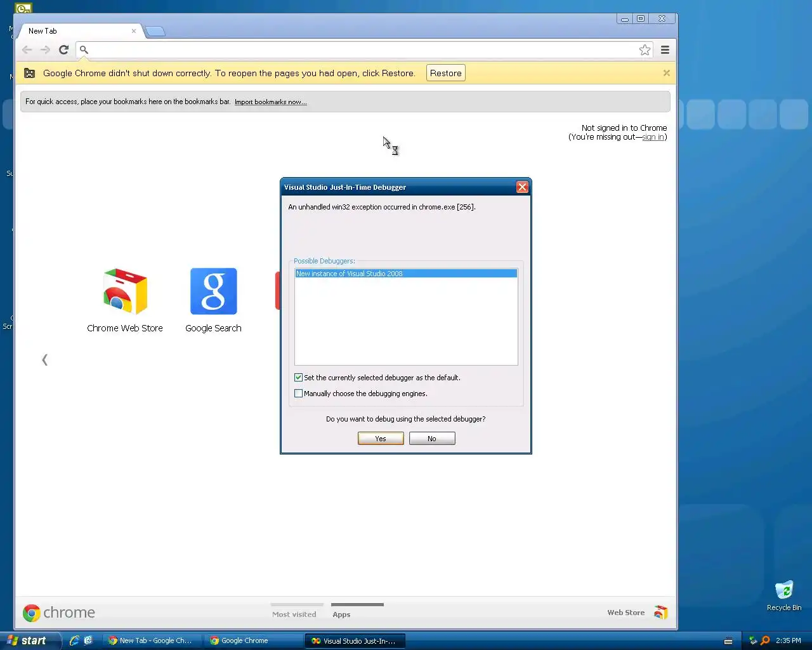Click the magnifier icon in system tray
The width and height of the screenshot is (812, 650).
click(x=765, y=640)
